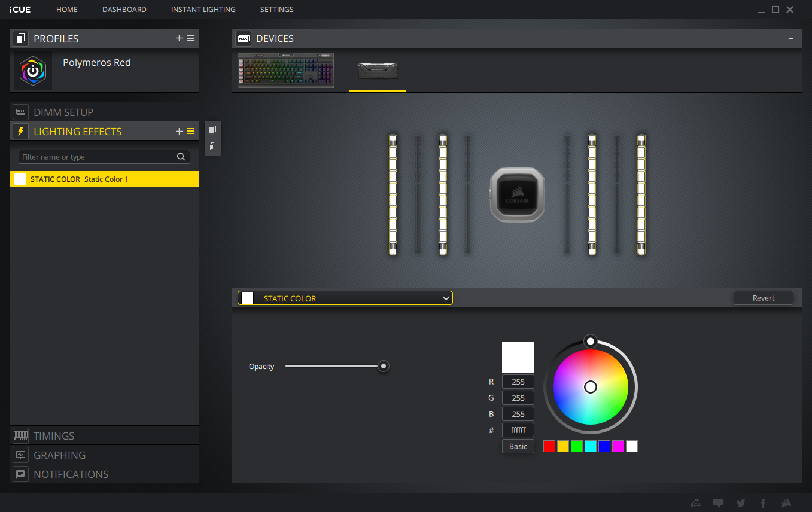Image resolution: width=812 pixels, height=512 pixels.
Task: Click the add profile plus icon
Action: click(179, 38)
